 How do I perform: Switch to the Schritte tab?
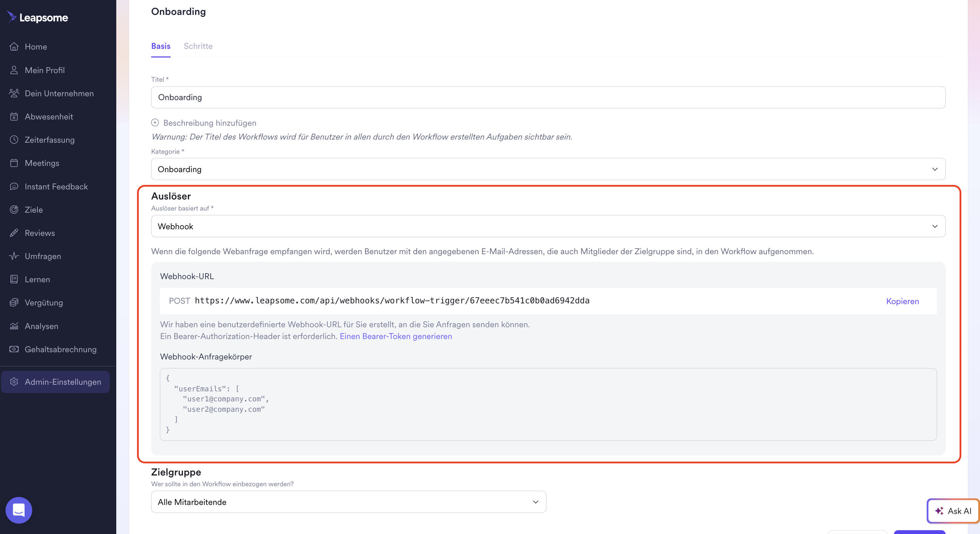(x=198, y=46)
